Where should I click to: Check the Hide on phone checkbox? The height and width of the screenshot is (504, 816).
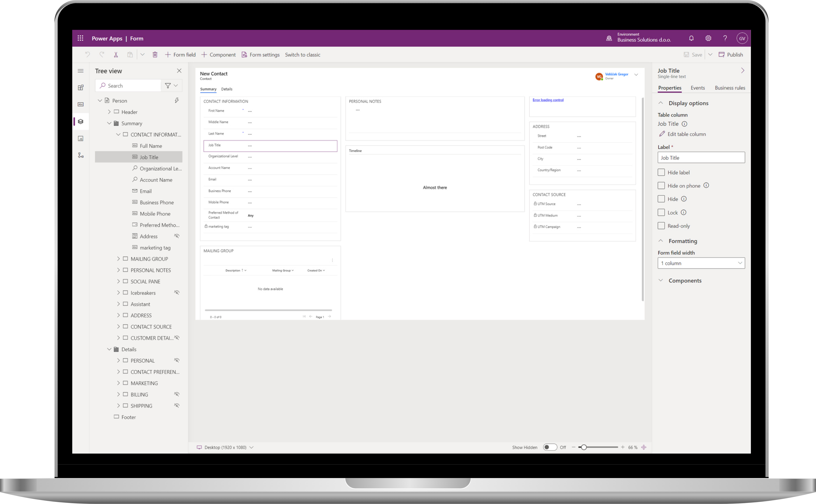(661, 186)
